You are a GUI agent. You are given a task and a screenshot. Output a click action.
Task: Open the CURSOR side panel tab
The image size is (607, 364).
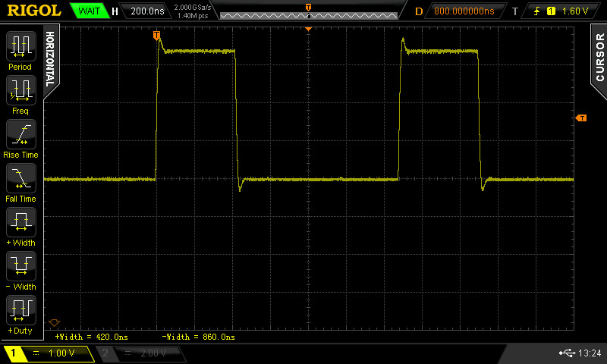(x=599, y=58)
